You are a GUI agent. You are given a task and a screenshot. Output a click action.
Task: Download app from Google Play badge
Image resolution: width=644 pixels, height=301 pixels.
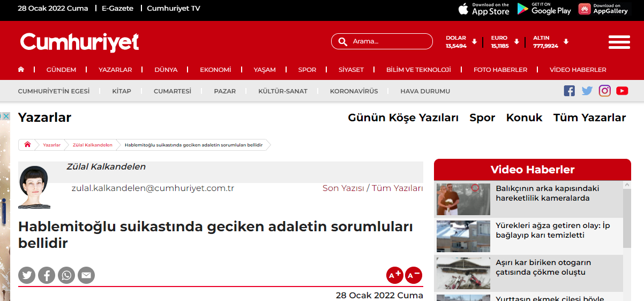(x=544, y=9)
